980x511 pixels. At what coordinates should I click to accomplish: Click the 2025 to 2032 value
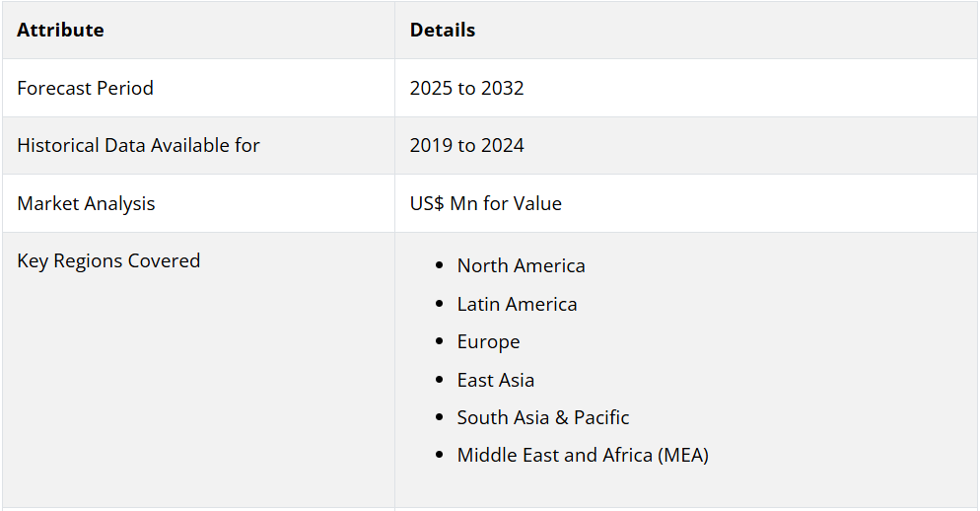pos(467,88)
